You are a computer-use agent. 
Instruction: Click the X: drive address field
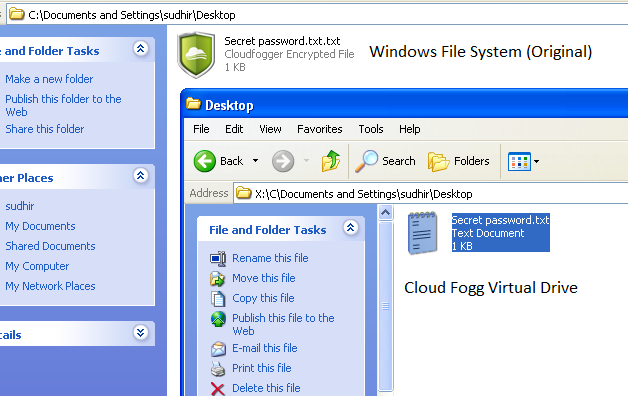point(430,194)
